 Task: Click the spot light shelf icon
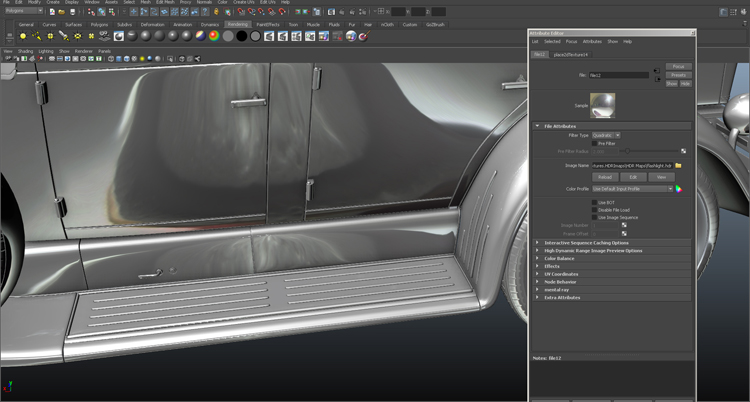point(64,36)
